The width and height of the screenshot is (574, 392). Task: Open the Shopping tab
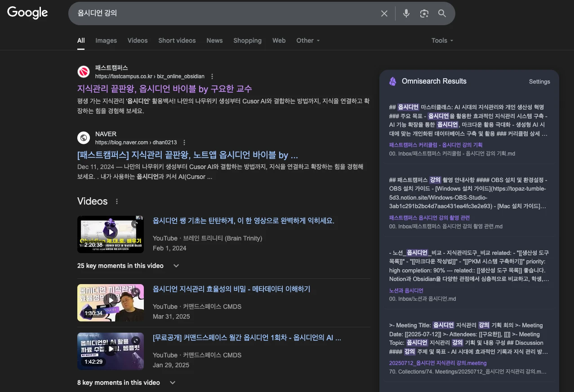click(x=247, y=40)
